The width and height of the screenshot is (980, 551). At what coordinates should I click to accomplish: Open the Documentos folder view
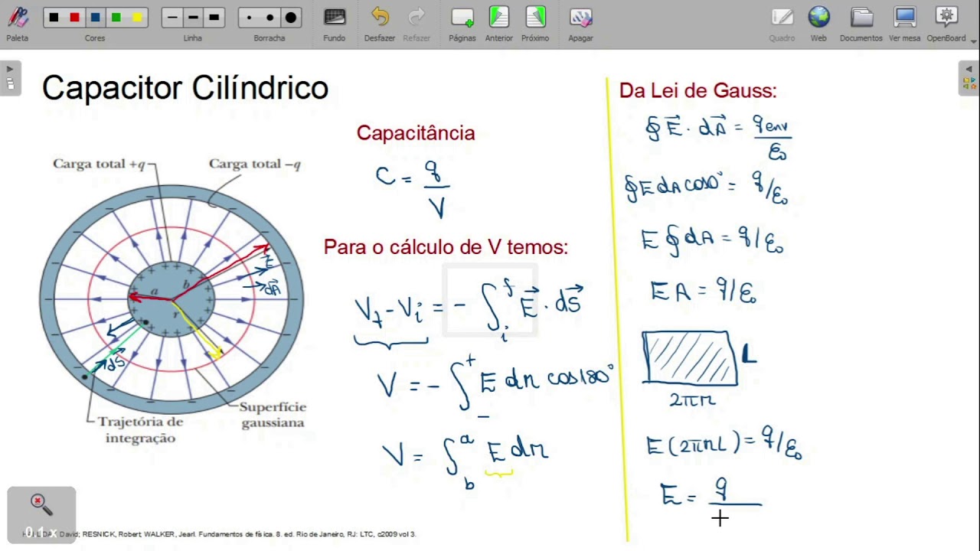[861, 23]
